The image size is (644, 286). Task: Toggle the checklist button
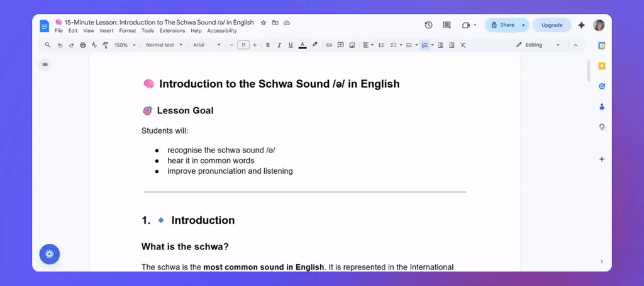(393, 45)
